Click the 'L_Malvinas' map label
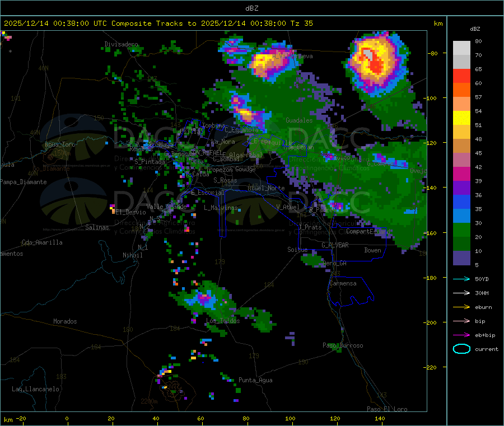This screenshot has height=426, width=504. [x=221, y=208]
